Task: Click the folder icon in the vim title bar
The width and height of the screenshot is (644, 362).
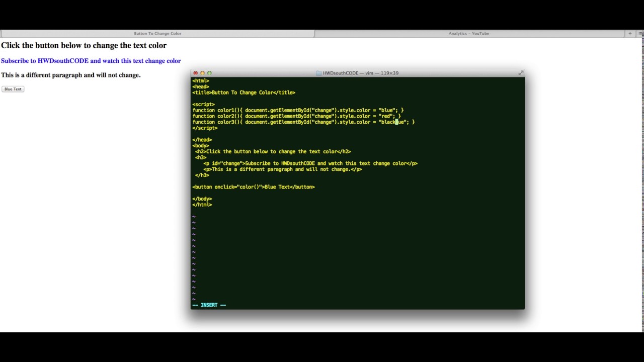Action: (318, 73)
